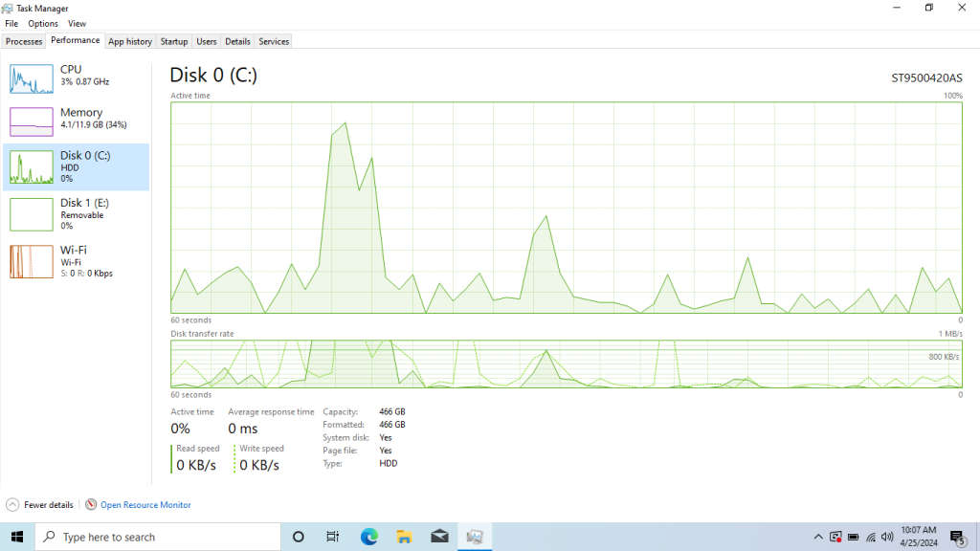Click the speaker icon in system tray
This screenshot has width=980, height=551.
click(886, 537)
